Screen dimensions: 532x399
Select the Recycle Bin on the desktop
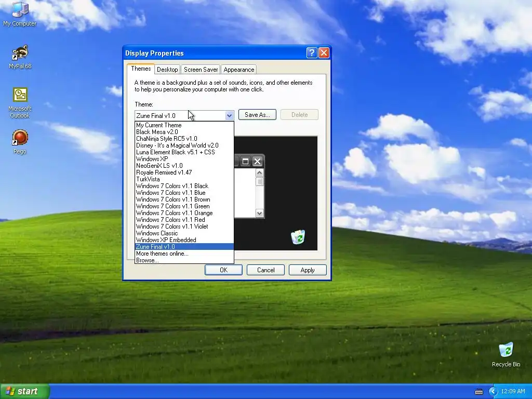[506, 354]
